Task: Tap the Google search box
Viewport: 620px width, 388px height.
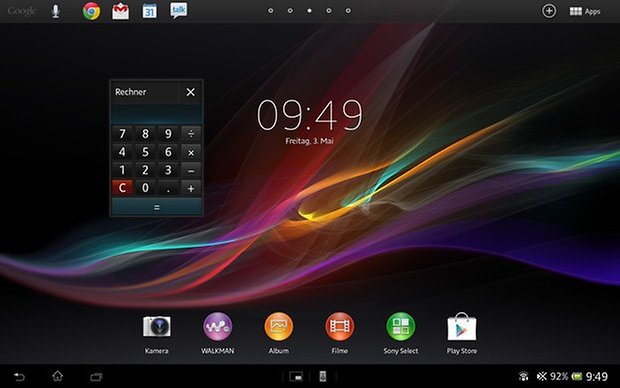Action: coord(22,11)
